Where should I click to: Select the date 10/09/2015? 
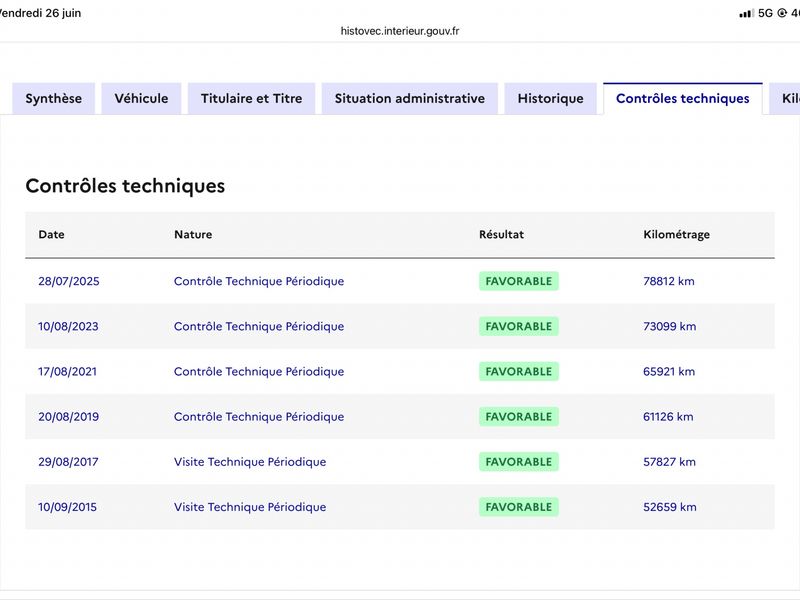point(67,507)
